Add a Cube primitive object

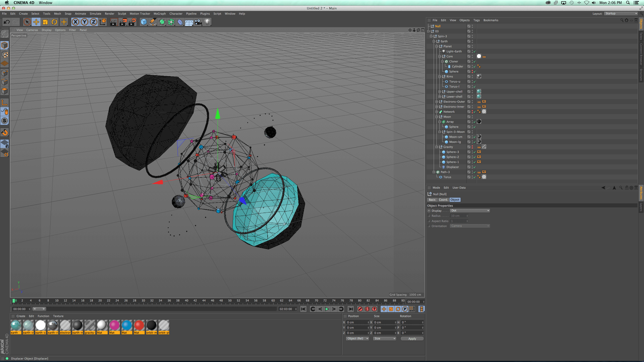coord(144,22)
